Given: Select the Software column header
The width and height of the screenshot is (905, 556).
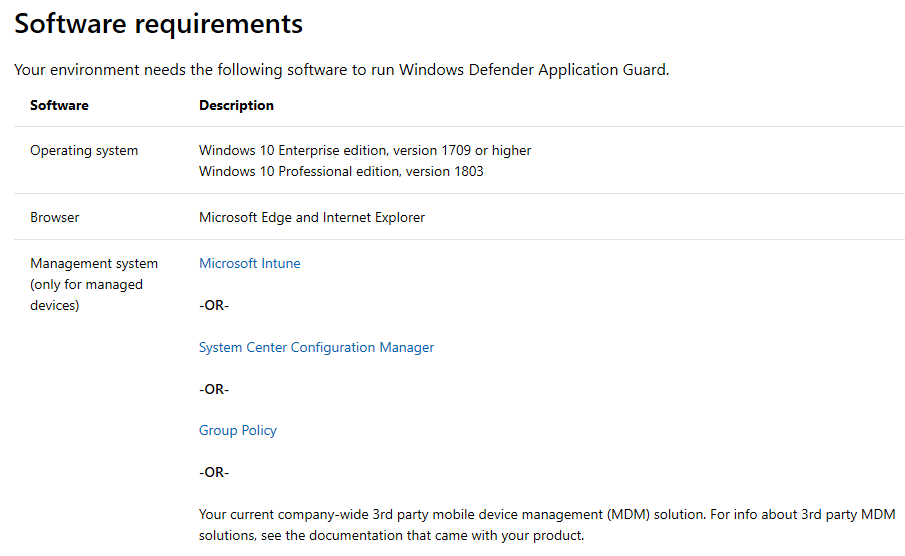Looking at the screenshot, I should pyautogui.click(x=59, y=105).
